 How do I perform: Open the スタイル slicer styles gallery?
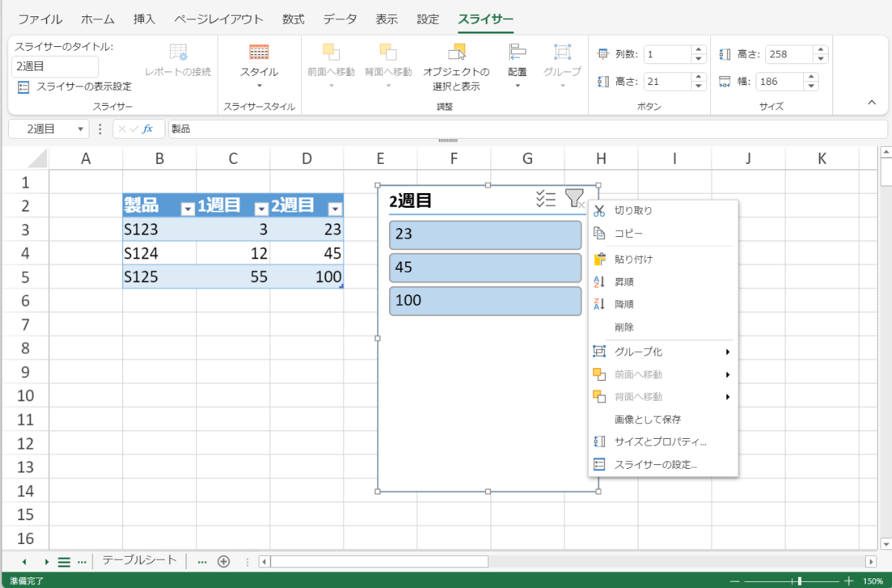[259, 72]
